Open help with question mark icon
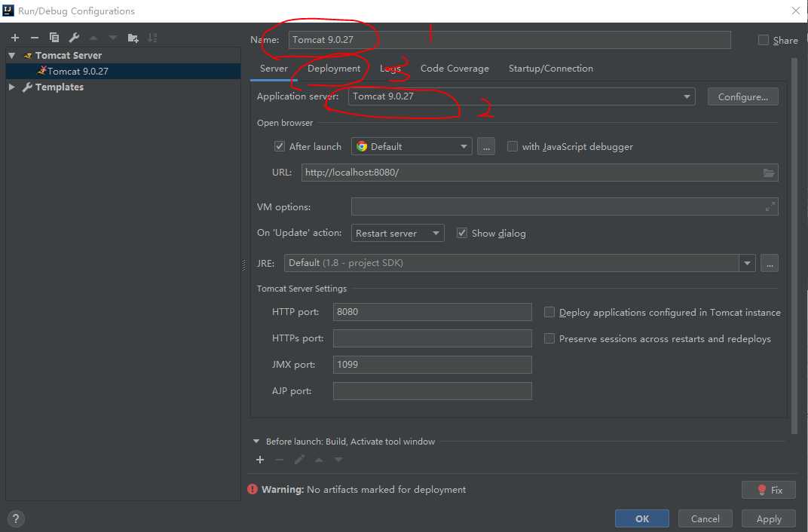This screenshot has height=532, width=808. click(16, 518)
